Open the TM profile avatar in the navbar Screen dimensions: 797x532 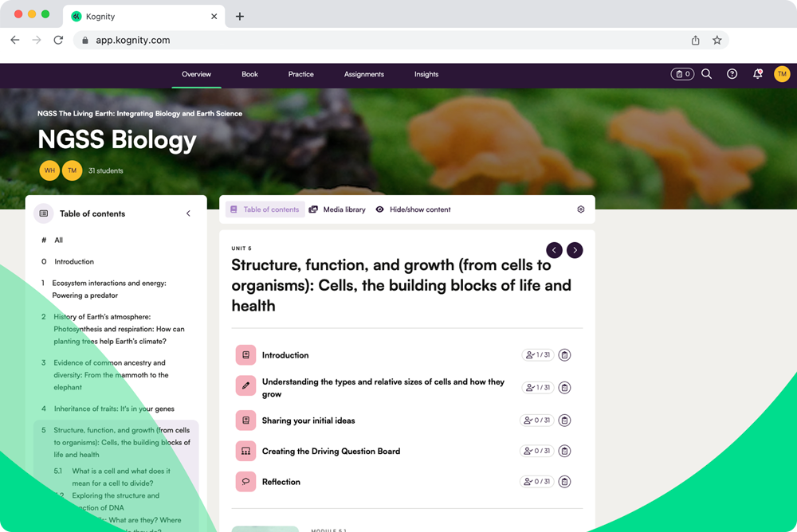[x=782, y=74]
